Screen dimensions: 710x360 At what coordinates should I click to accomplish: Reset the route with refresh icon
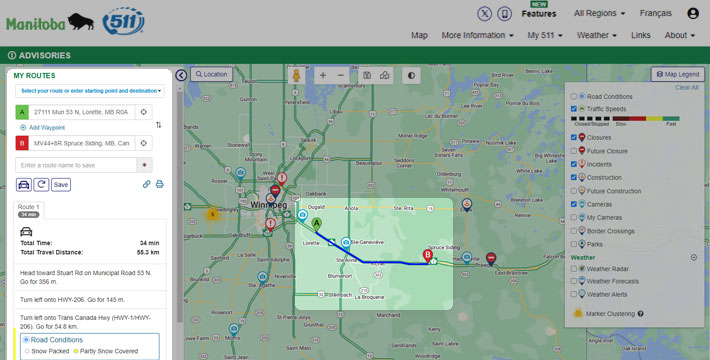tap(41, 185)
